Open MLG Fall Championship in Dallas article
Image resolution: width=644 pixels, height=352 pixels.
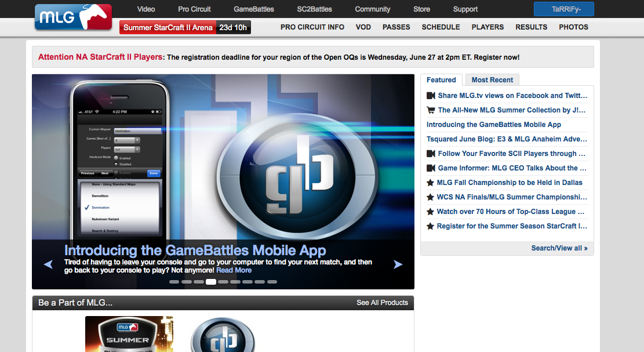coord(510,183)
